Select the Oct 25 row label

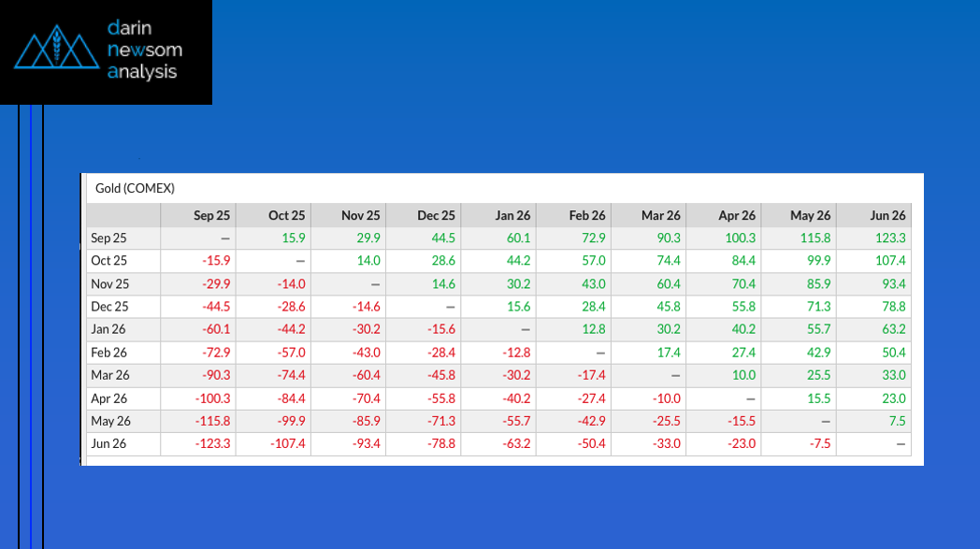point(108,260)
